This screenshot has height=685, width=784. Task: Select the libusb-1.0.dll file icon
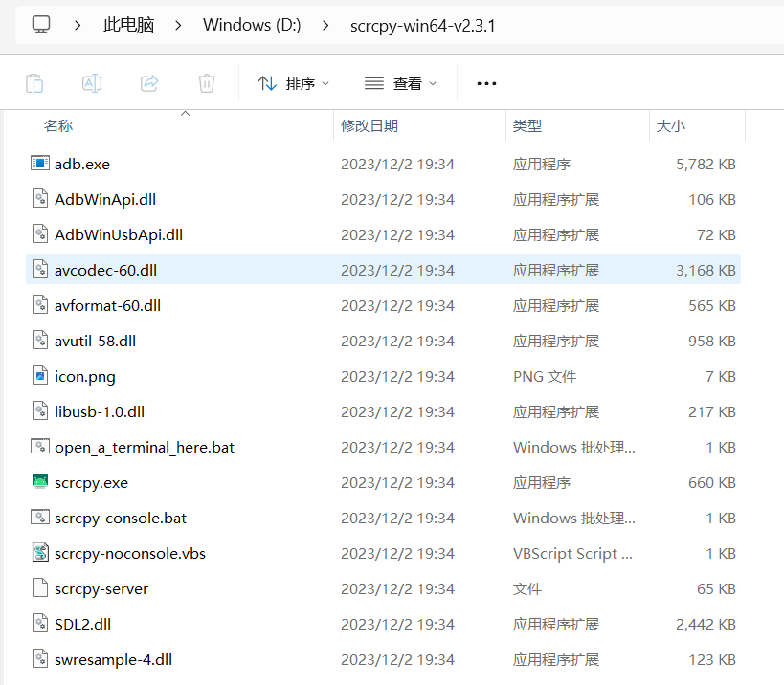40,411
